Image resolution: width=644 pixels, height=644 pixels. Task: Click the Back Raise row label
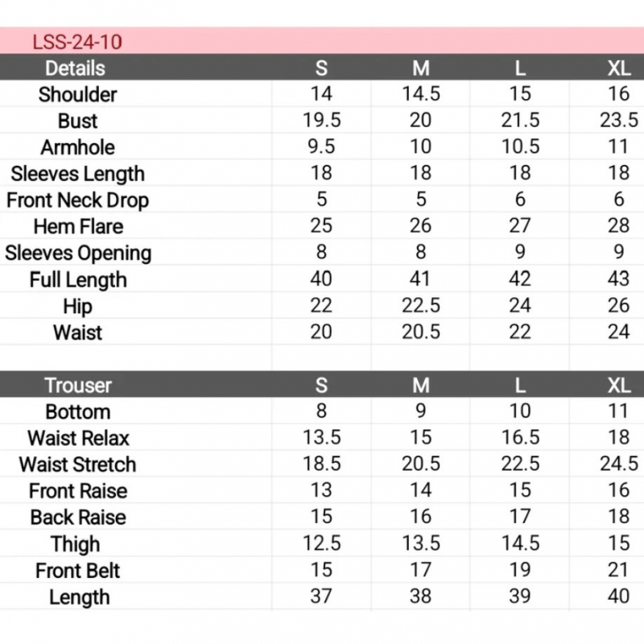[78, 518]
